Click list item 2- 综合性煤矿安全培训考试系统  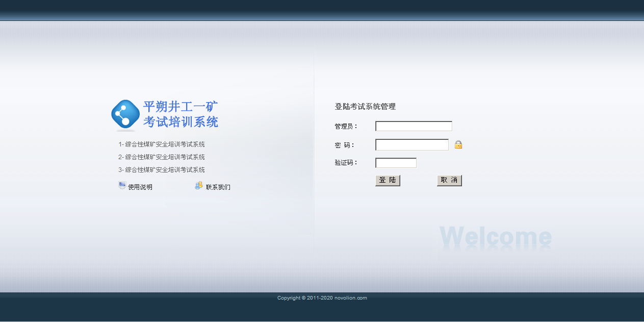(x=162, y=157)
